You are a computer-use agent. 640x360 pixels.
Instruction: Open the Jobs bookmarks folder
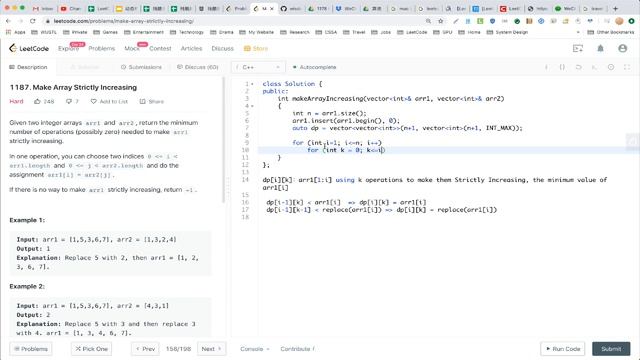pos(381,32)
